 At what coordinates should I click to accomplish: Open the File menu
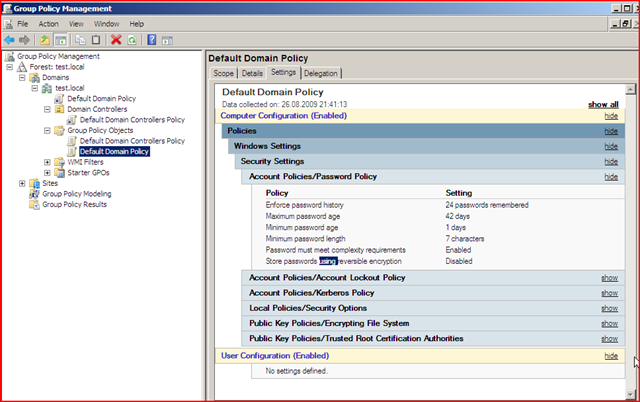[22, 24]
